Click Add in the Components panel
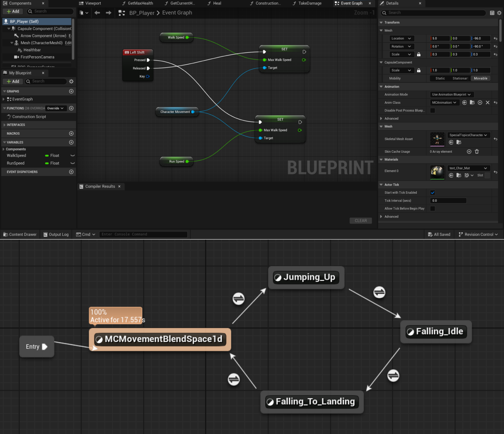504x434 pixels. (12, 11)
